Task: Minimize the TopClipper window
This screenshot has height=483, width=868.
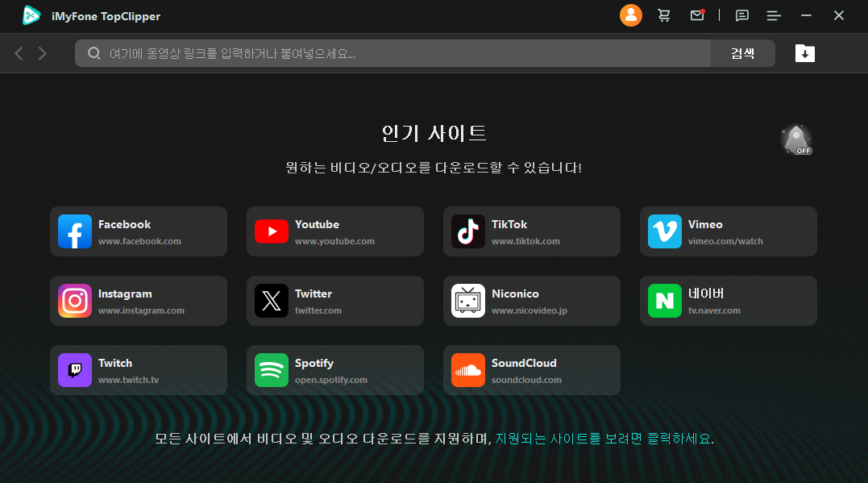Action: click(806, 15)
